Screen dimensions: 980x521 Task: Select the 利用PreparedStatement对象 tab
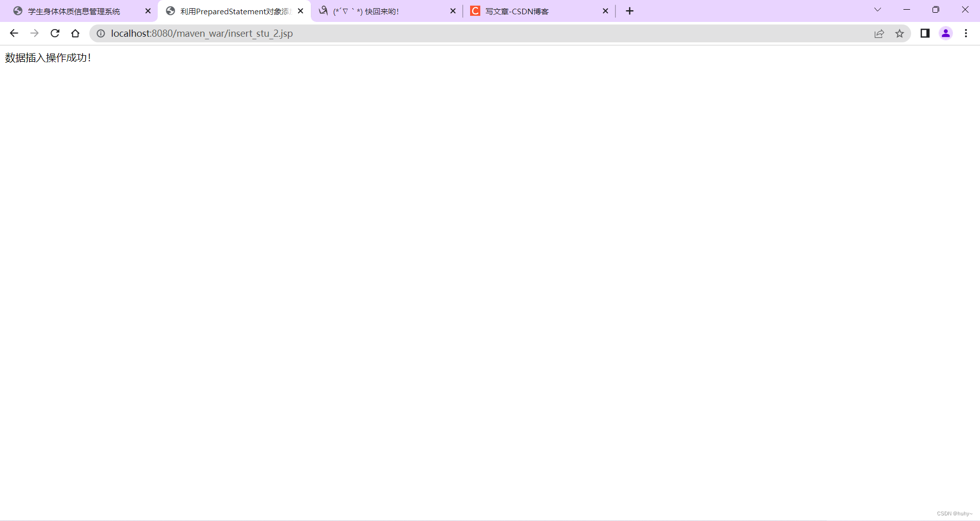[x=235, y=11]
